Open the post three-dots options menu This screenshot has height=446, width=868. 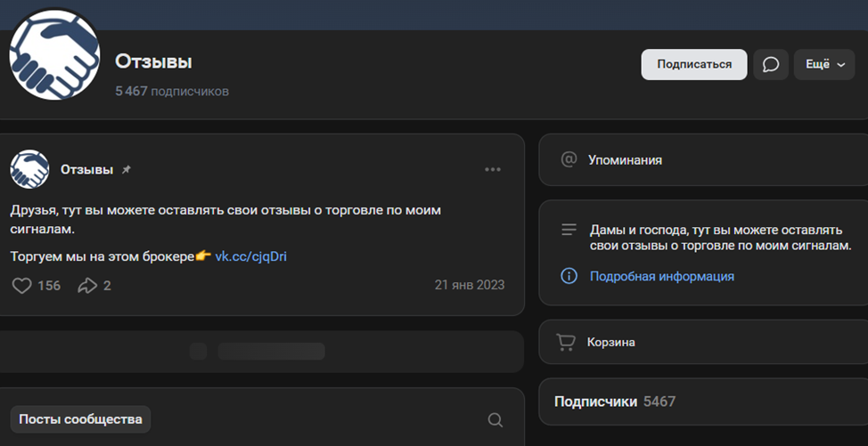493,169
